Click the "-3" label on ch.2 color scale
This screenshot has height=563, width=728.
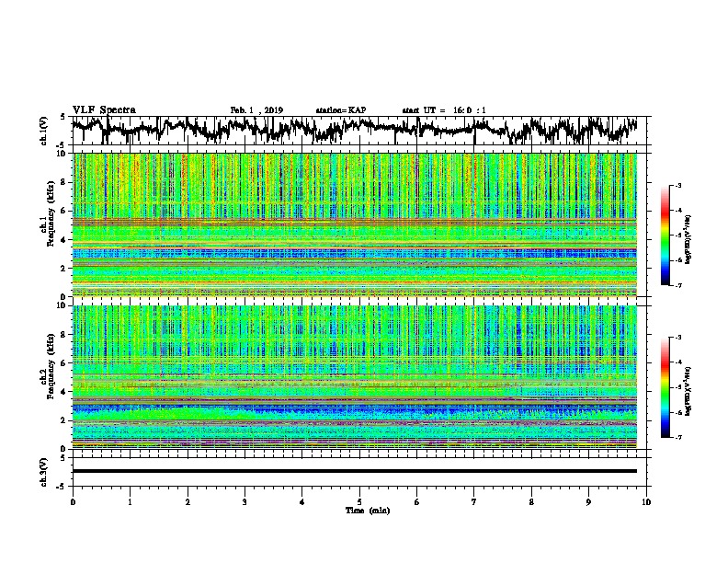677,338
